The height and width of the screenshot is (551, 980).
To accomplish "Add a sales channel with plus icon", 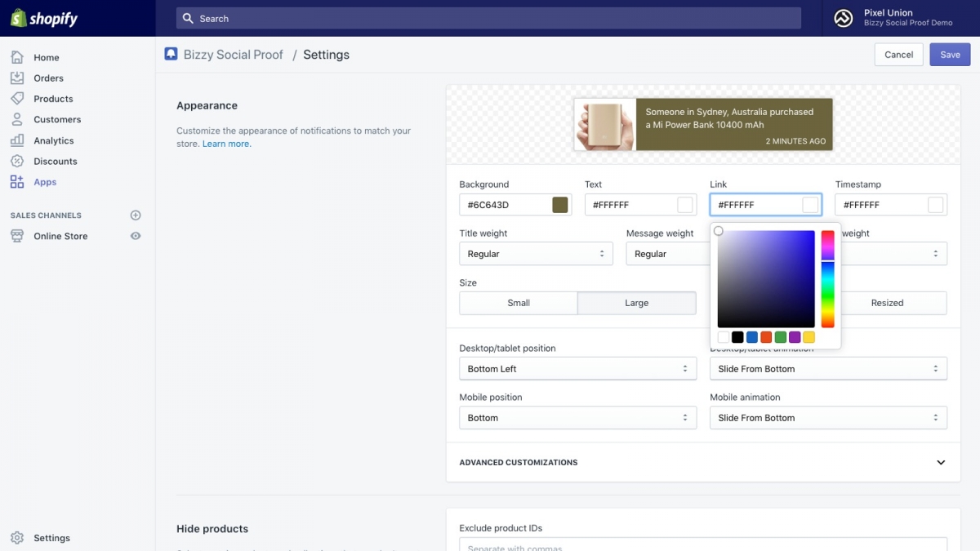I will (x=136, y=216).
